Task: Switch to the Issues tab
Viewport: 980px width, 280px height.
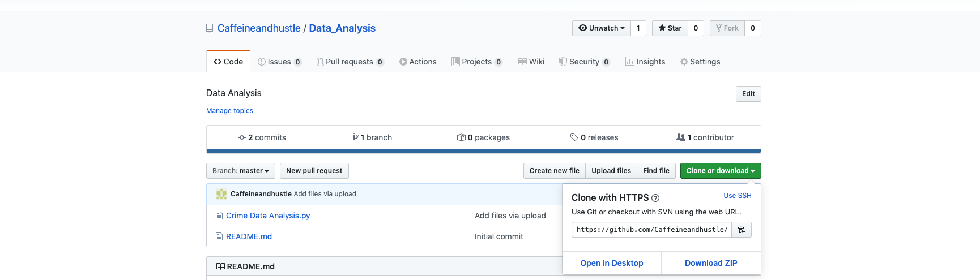Action: pyautogui.click(x=280, y=62)
